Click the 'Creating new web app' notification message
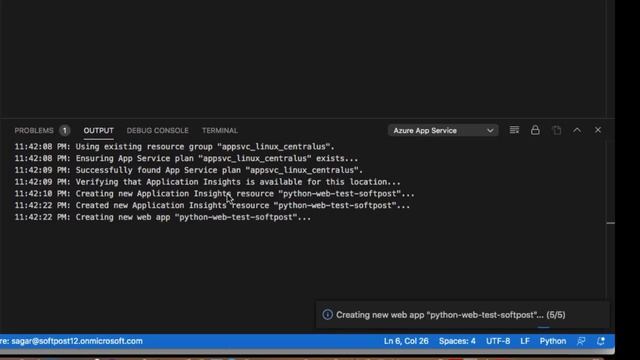 (451, 315)
